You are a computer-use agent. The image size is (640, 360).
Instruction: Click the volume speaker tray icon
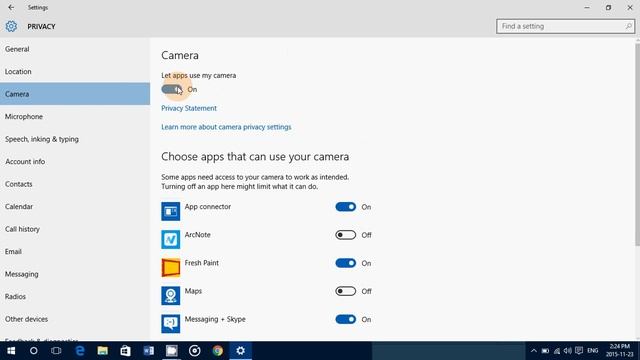(568, 351)
